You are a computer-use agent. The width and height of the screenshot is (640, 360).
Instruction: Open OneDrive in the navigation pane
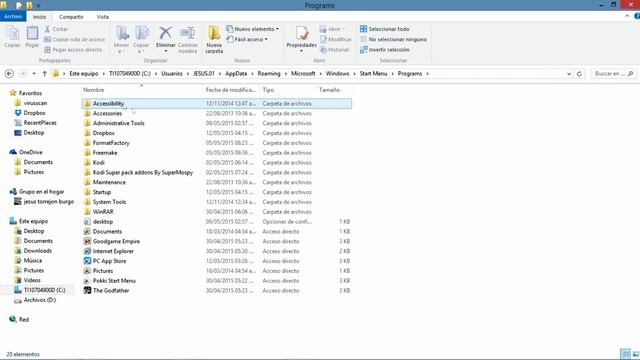(x=26, y=152)
